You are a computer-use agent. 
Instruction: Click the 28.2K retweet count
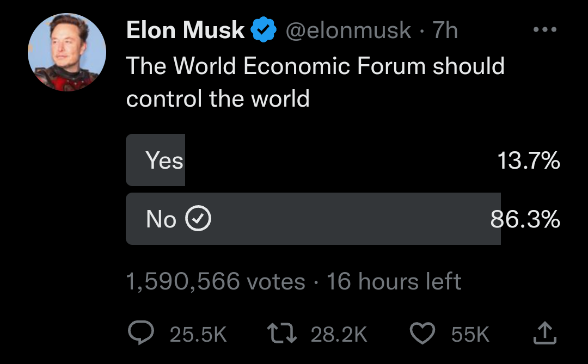pyautogui.click(x=339, y=334)
